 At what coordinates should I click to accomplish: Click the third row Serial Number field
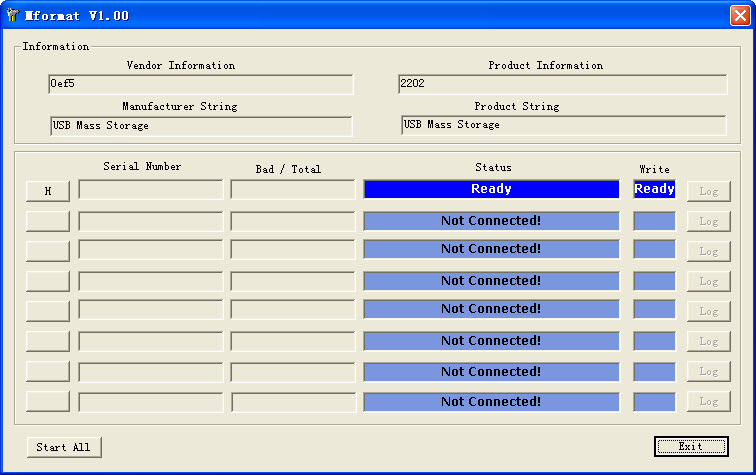[x=151, y=250]
